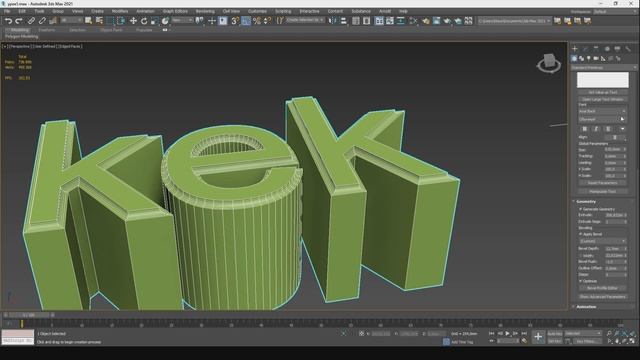Click the Align tool icon
Viewport: 640px width, 360px height.
(343, 21)
